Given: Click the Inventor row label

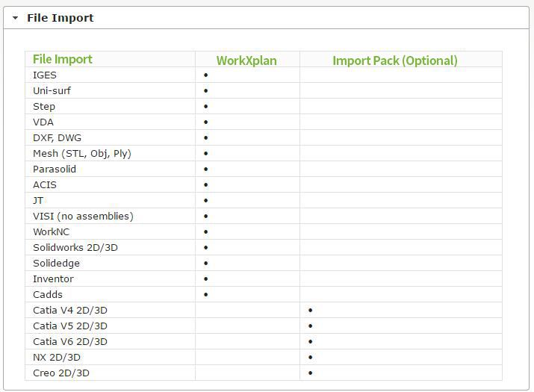Looking at the screenshot, I should coord(53,279).
